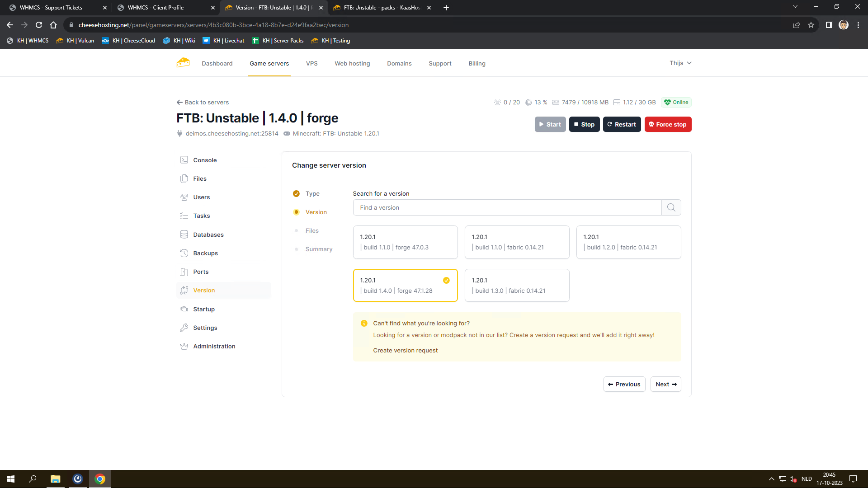The height and width of the screenshot is (488, 868).
Task: Click Create version request link
Action: 405,350
